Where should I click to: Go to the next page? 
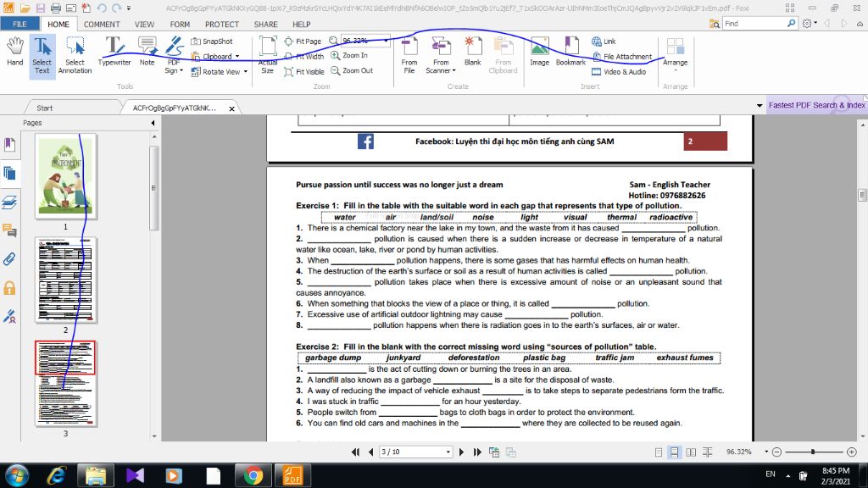(462, 452)
